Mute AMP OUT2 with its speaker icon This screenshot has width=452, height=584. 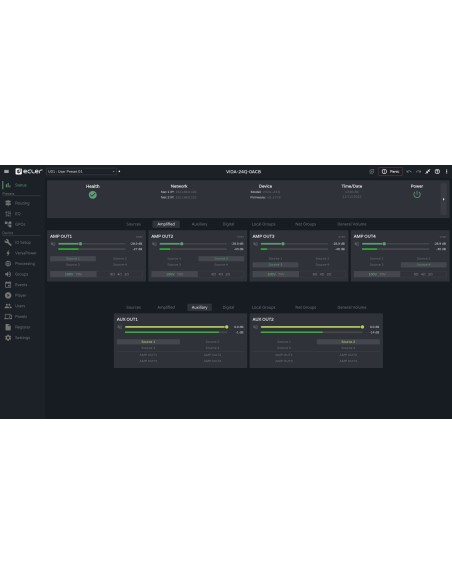click(155, 244)
